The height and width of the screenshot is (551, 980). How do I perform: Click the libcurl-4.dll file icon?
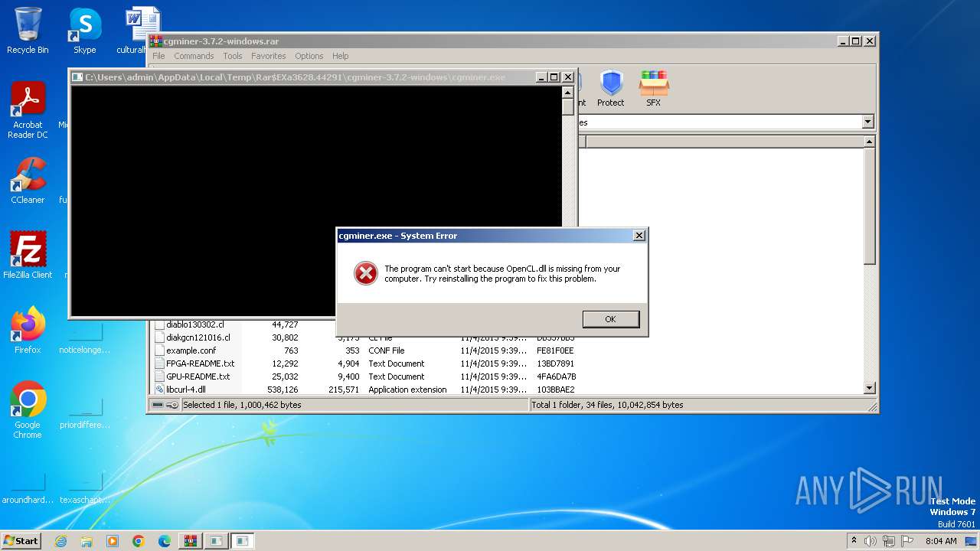tap(159, 390)
